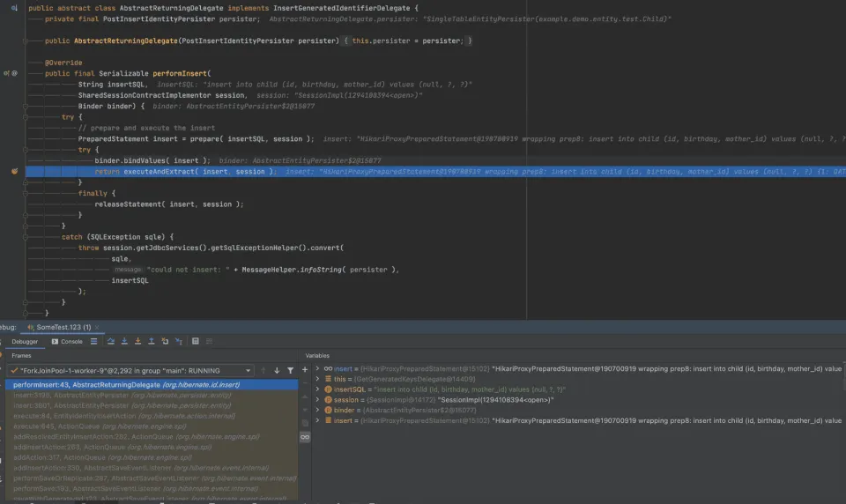Select next frame with down arrow
Viewport: 846px width, 504px height.
(x=277, y=370)
